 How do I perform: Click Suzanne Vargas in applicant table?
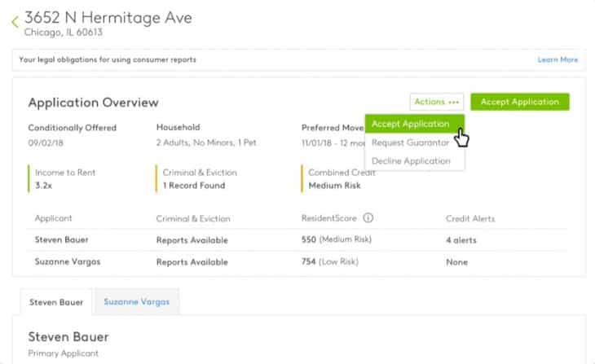[x=64, y=262]
